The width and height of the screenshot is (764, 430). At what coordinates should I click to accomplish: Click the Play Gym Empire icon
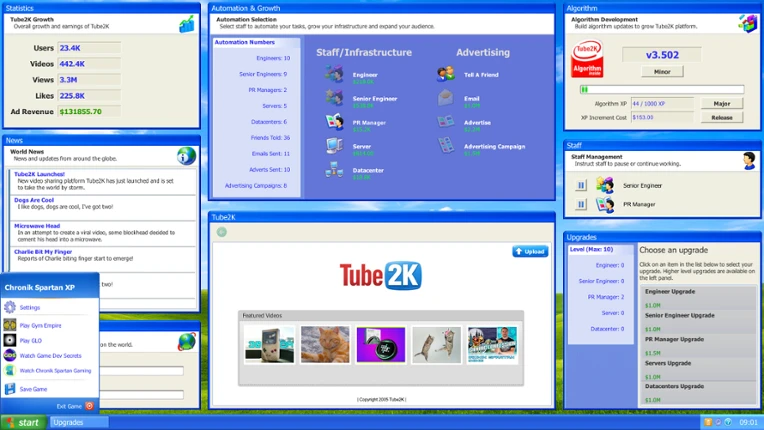[x=10, y=325]
